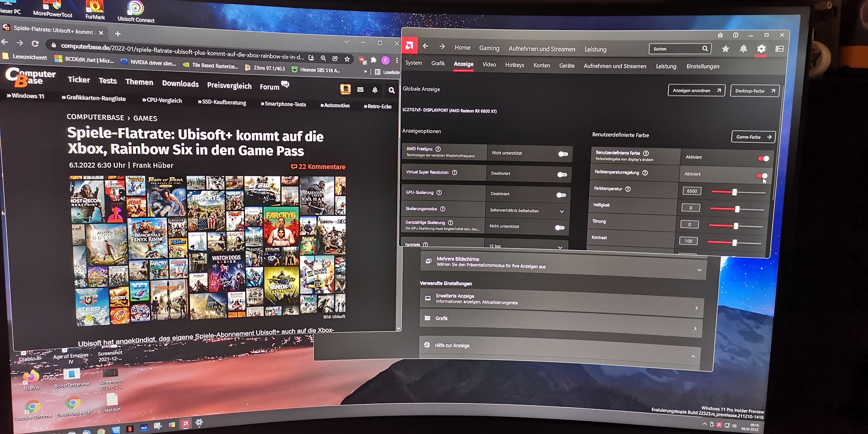This screenshot has width=868, height=434.
Task: Show help for GPU-Skalierung
Action: point(439,193)
